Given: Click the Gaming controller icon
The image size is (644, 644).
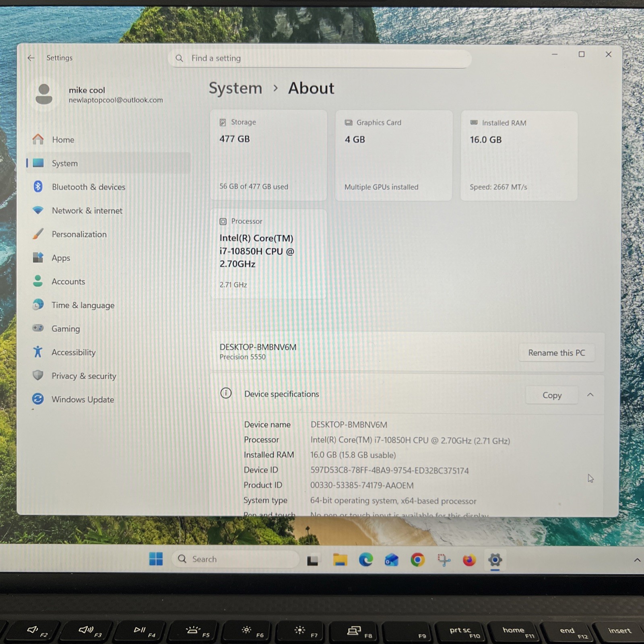Looking at the screenshot, I should point(38,328).
